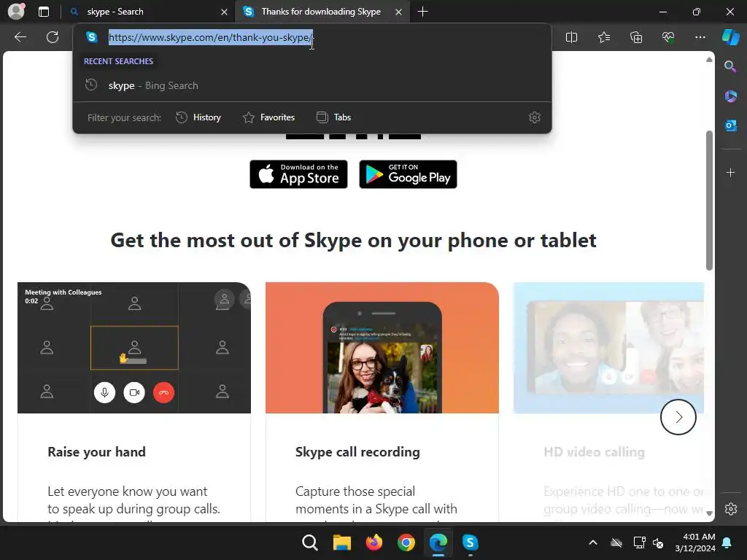Choose the skype - Bing Search suggestion
Viewport: 747px width, 560px height.
312,86
